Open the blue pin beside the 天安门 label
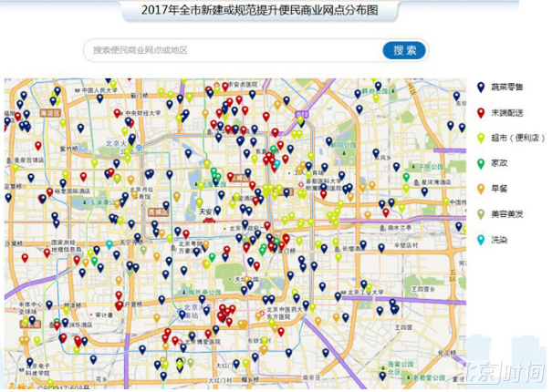 point(220,211)
